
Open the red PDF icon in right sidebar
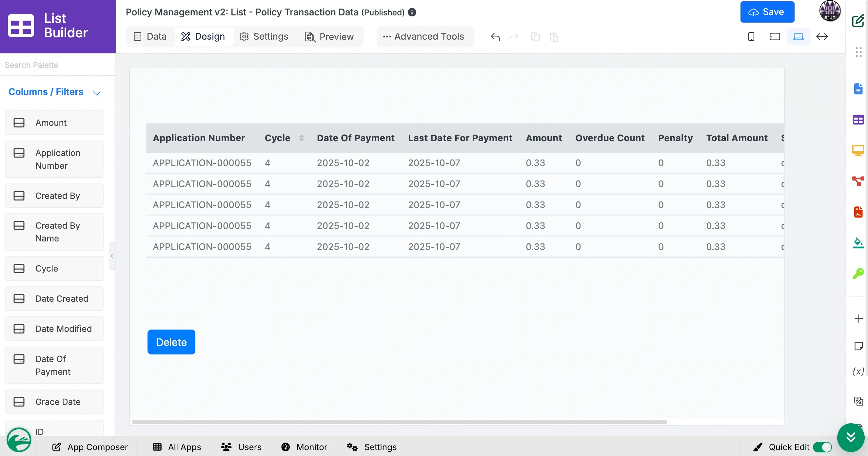click(858, 212)
